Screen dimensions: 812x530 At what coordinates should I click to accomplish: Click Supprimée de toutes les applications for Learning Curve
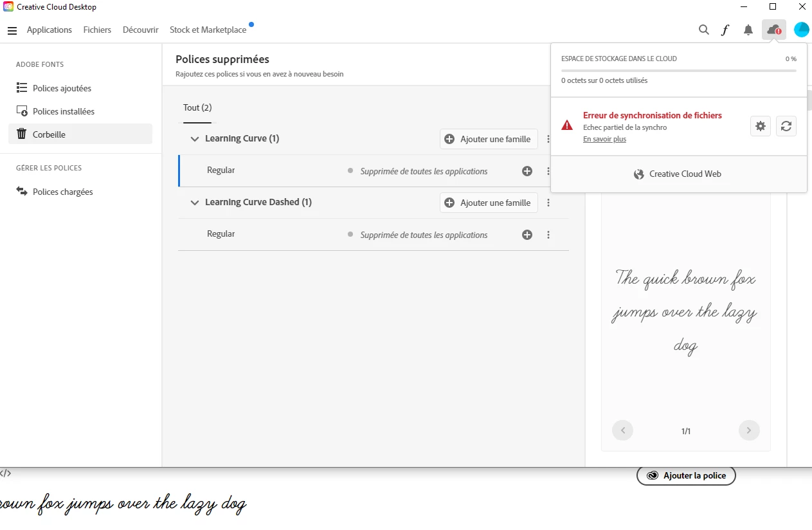[x=424, y=171]
